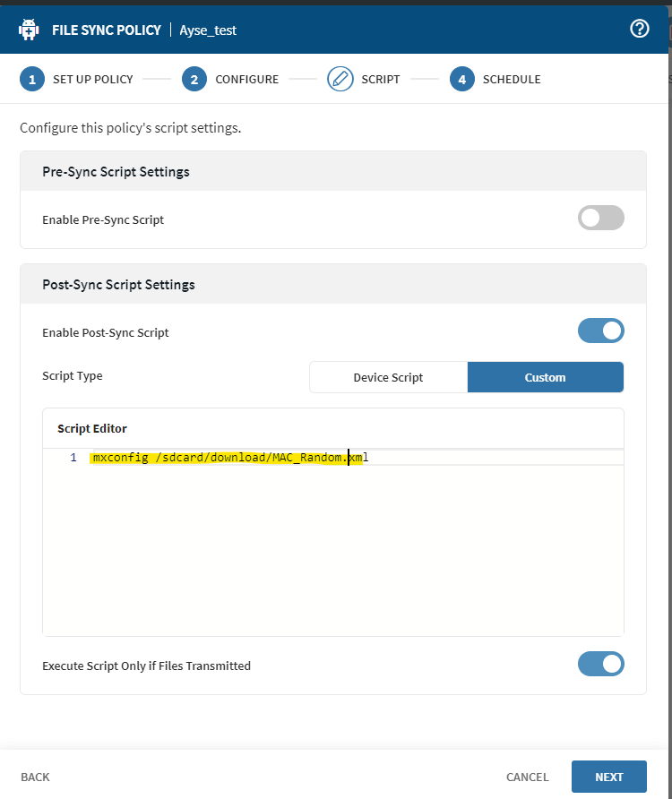Open the SET UP POLICY step label

click(x=92, y=80)
